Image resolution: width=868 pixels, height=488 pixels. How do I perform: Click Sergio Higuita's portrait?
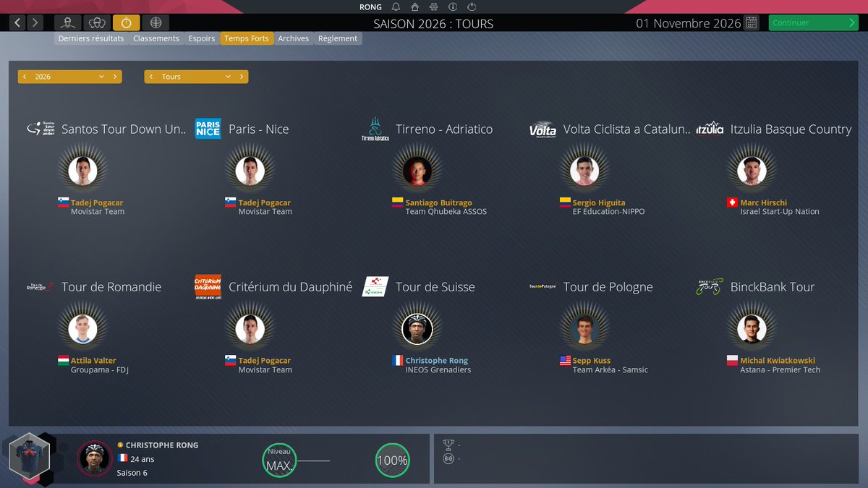[584, 171]
